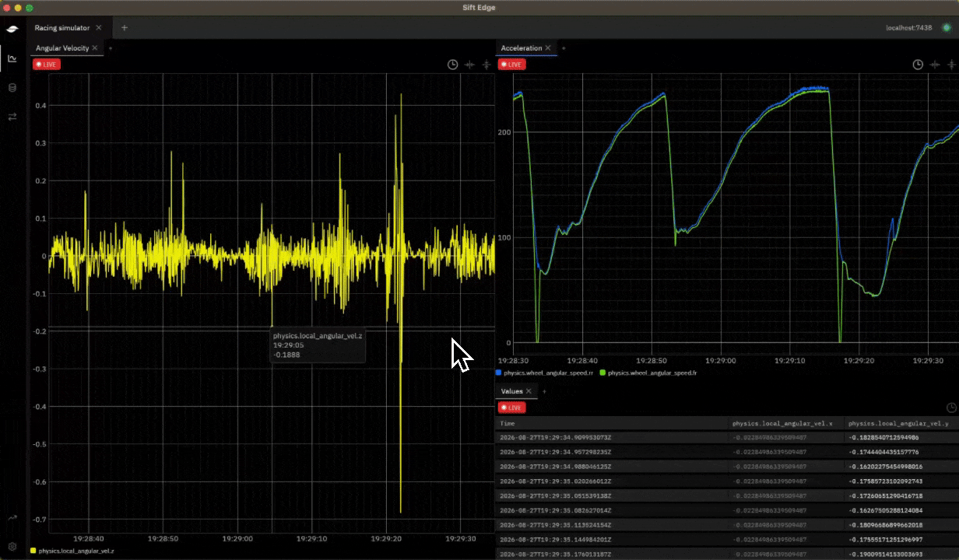Image resolution: width=959 pixels, height=560 pixels.
Task: Click horizontal fit icon in Angular Velocity panel
Action: 469,65
